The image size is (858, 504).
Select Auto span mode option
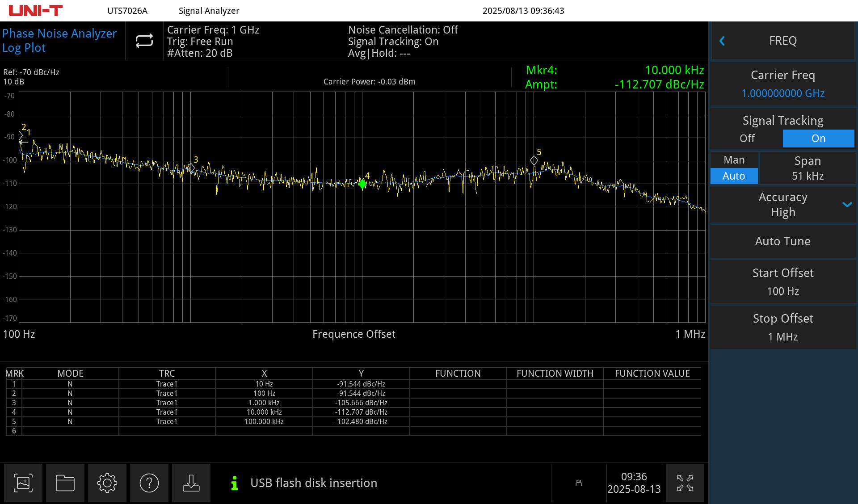click(x=734, y=176)
